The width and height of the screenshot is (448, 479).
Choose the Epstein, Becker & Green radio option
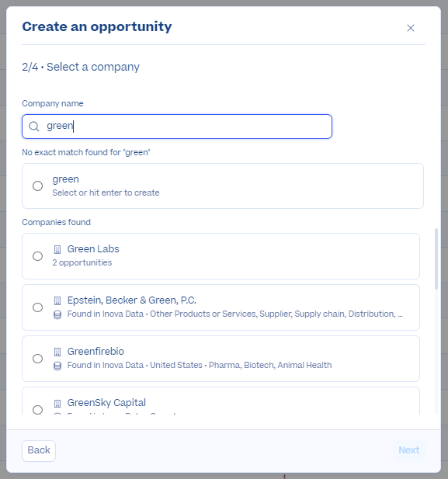coord(37,307)
